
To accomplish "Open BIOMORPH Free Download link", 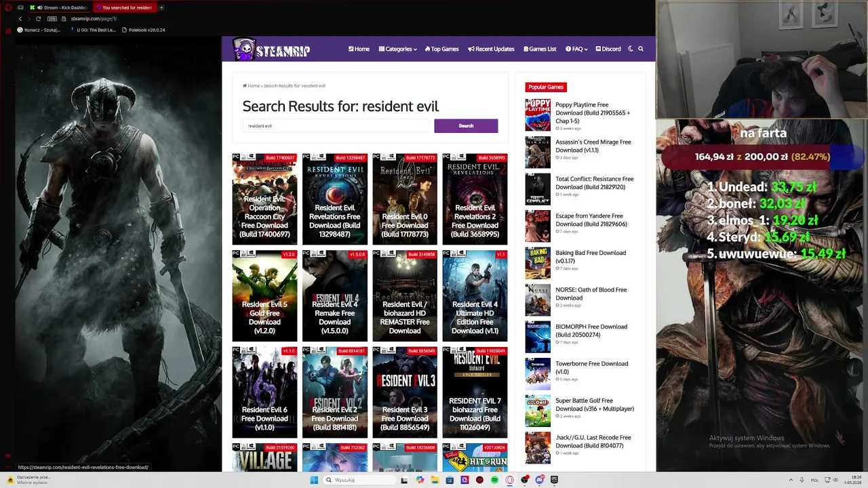I will (x=591, y=331).
